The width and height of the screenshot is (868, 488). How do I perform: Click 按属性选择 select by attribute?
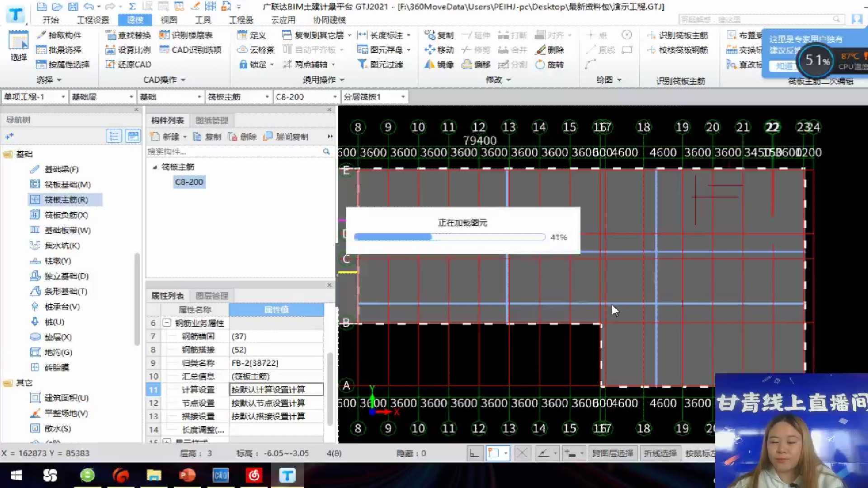click(x=63, y=64)
